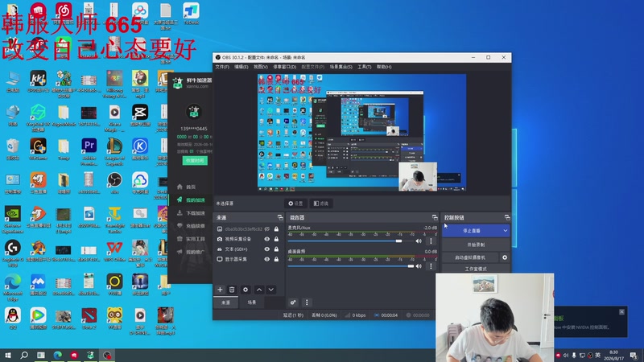
Task: Open League of Legends desktop icon
Action: point(114,151)
